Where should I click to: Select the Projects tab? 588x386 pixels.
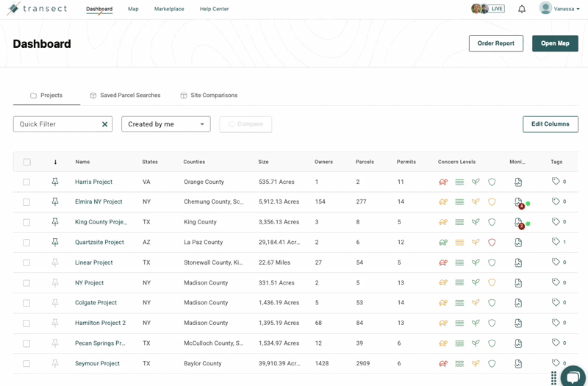pyautogui.click(x=46, y=96)
